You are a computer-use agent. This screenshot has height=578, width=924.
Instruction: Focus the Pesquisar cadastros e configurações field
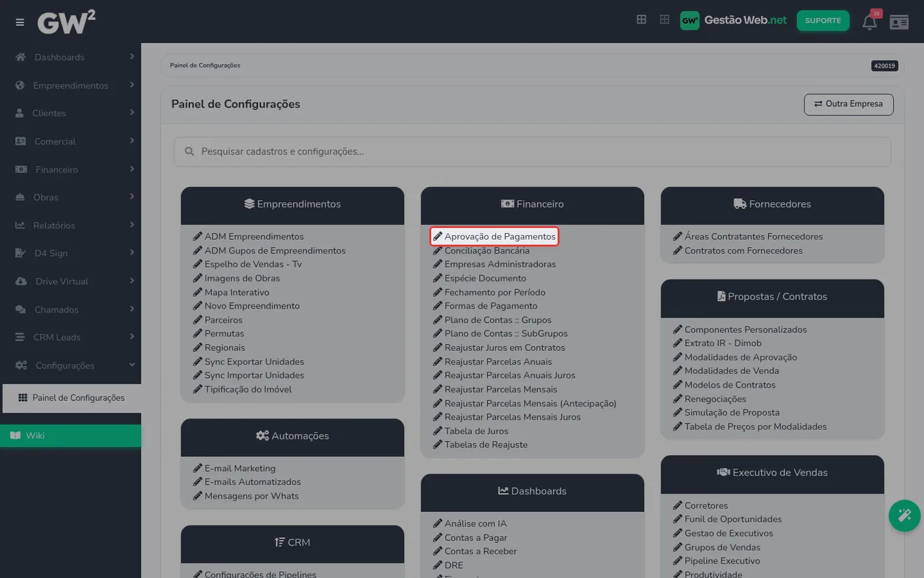tap(533, 152)
